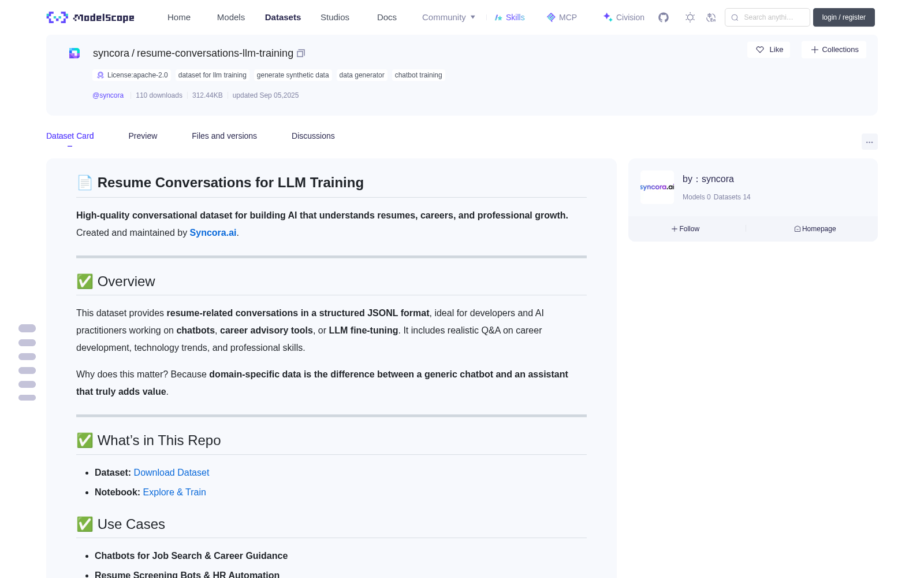Select the 'chatbot training' tag

point(419,75)
